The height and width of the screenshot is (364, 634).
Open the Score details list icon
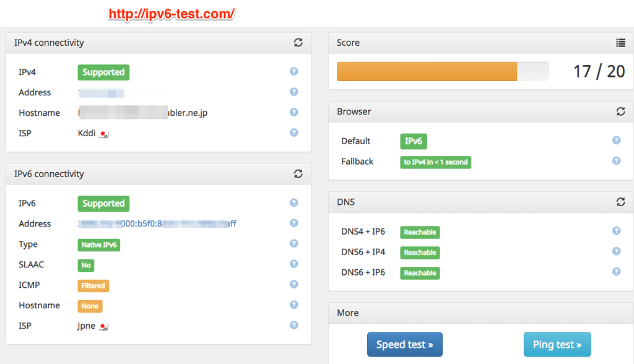pos(620,43)
